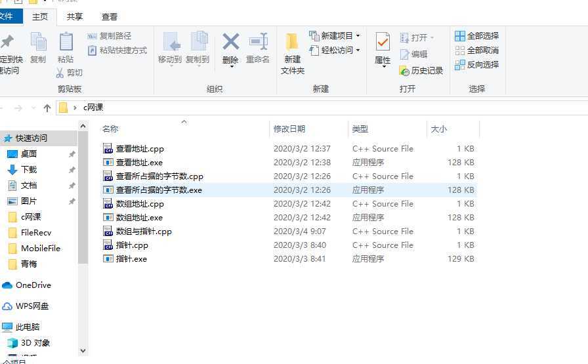
Task: Open 3D Objects (3D 对象) in sidebar
Action: 35,342
